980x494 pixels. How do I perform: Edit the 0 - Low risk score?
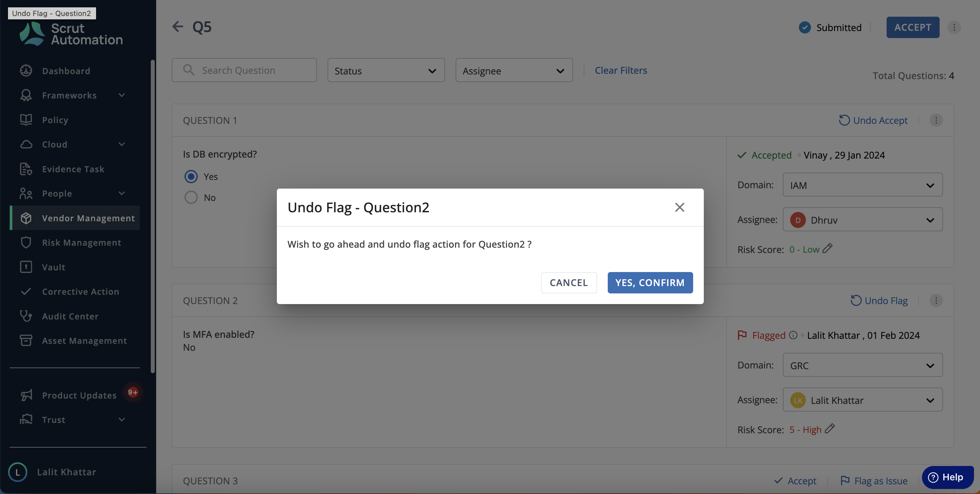[x=828, y=249]
